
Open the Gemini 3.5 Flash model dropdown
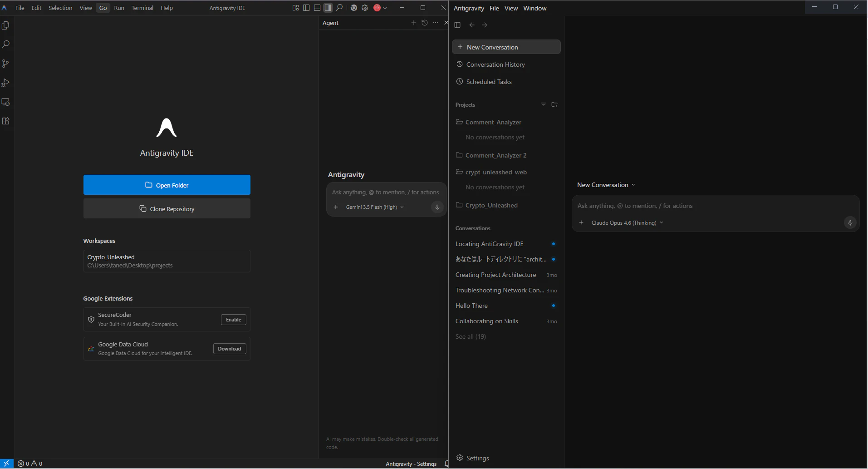click(x=375, y=207)
